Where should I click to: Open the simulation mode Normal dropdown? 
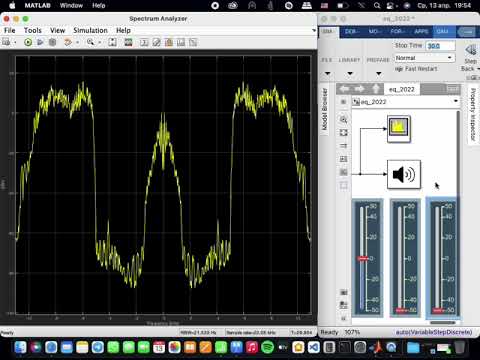pyautogui.click(x=425, y=58)
